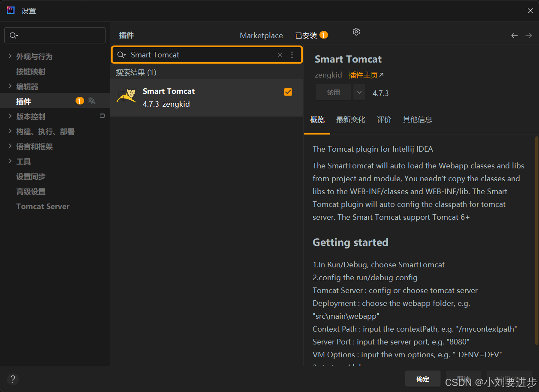Expand the 语言和框架 tree node
539x392 pixels.
[x=10, y=146]
